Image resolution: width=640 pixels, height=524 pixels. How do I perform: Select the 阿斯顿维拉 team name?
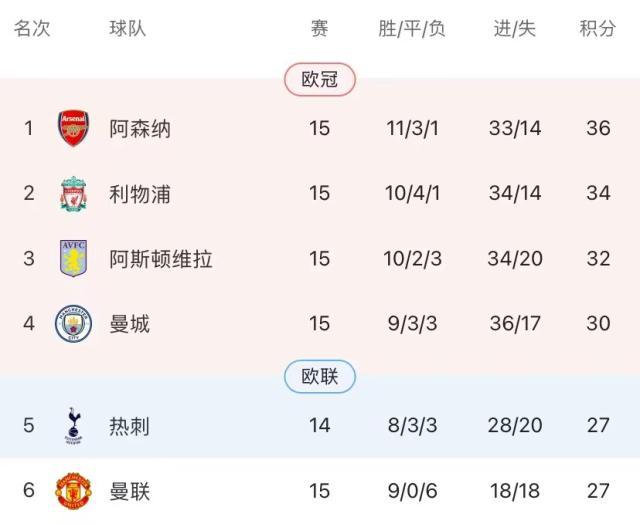pos(161,259)
